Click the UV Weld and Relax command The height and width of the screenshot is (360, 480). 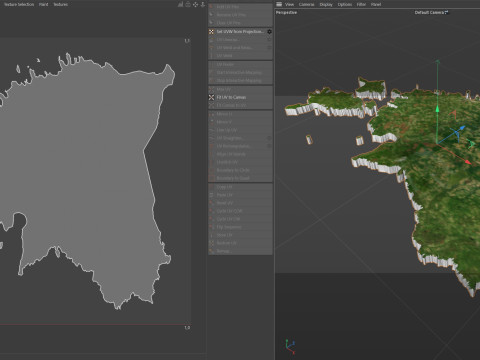(x=240, y=48)
